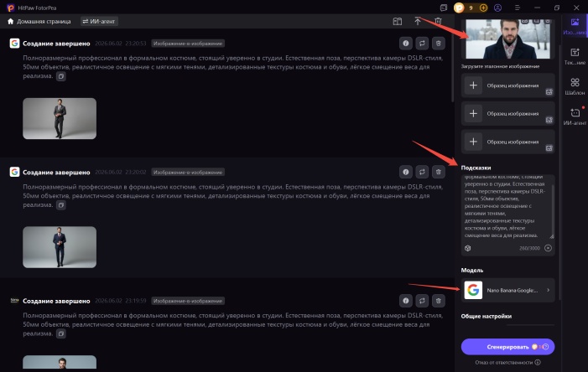The height and width of the screenshot is (372, 588).
Task: Click the Изображение-в-изображение tag at 23:20:53
Action: point(188,44)
